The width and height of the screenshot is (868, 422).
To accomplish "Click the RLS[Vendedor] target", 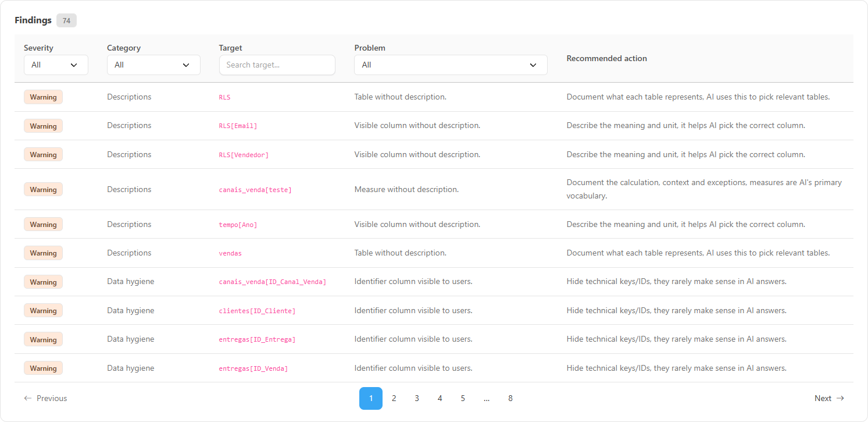I will click(244, 155).
